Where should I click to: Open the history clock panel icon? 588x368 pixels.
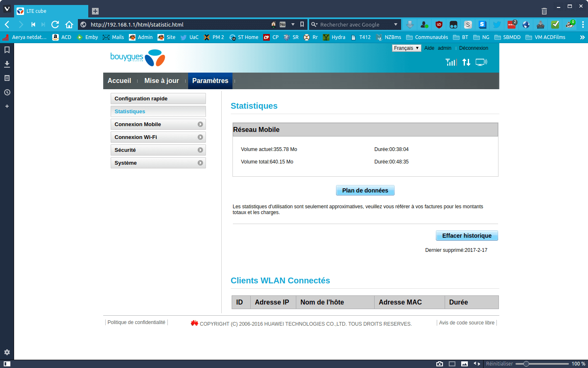(x=7, y=92)
